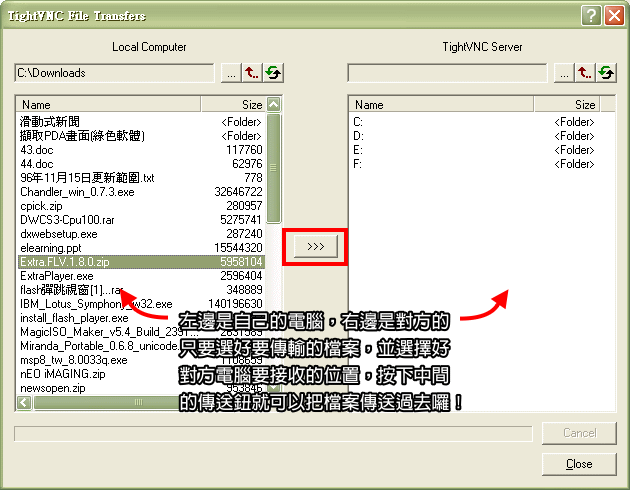Go up one folder on TightVNC Server

585,73
